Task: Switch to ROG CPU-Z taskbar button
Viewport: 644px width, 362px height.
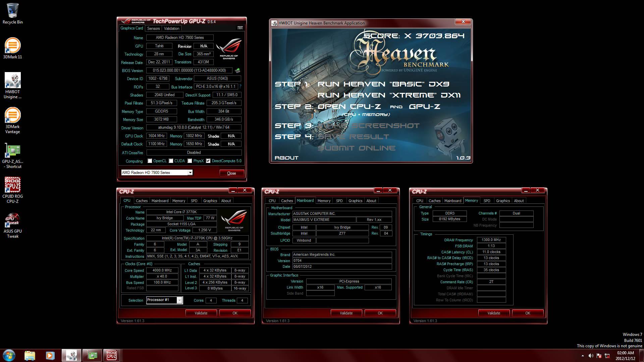Action: click(112, 355)
